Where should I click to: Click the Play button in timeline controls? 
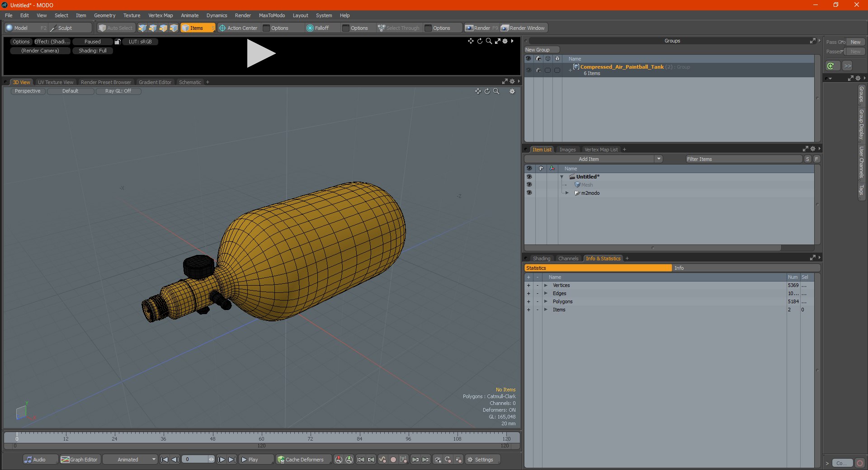tap(256, 460)
